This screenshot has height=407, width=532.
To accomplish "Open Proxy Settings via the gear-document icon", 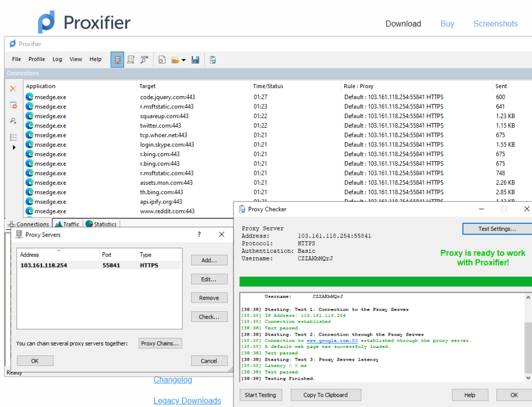I will 162,60.
